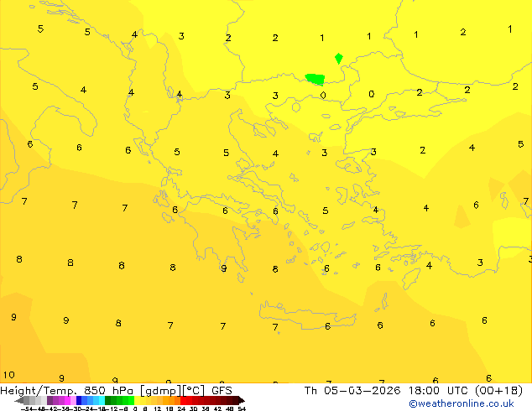This screenshot has width=532, height=411.
Task: Click the "GFS" model label
Action: pos(222,391)
